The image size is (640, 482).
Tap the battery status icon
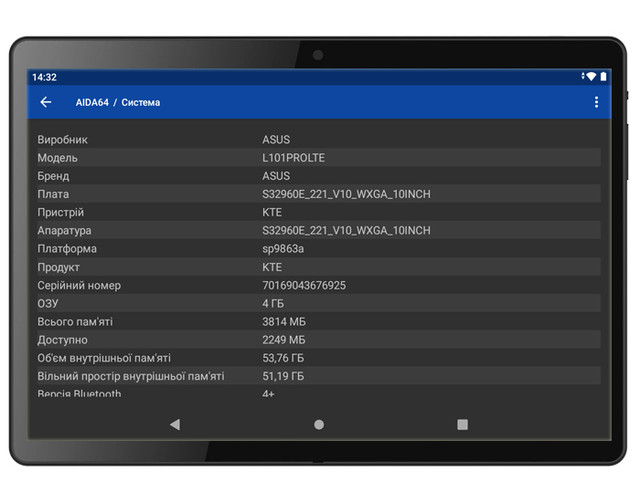(603, 77)
